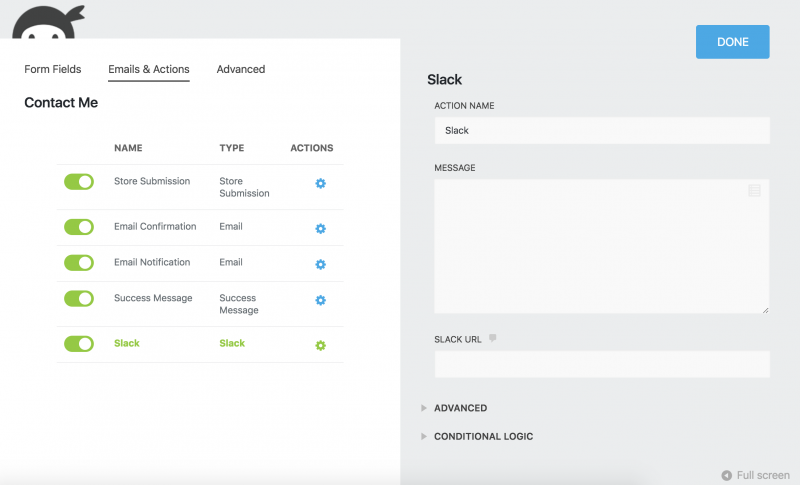This screenshot has width=800, height=485.
Task: Open settings gear for Store Submission action
Action: pyautogui.click(x=320, y=183)
